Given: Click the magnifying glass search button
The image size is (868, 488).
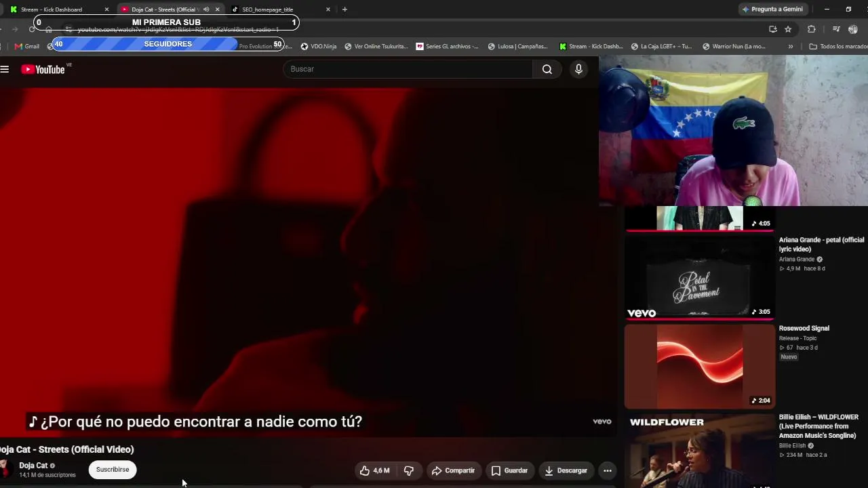Looking at the screenshot, I should pyautogui.click(x=547, y=69).
